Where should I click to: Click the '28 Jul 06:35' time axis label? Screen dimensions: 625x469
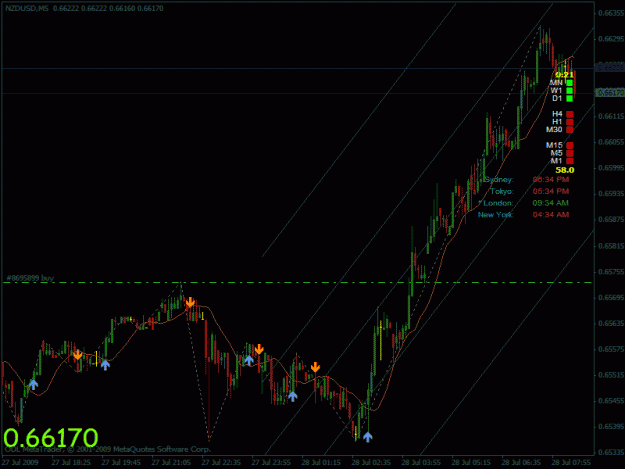coord(521,463)
